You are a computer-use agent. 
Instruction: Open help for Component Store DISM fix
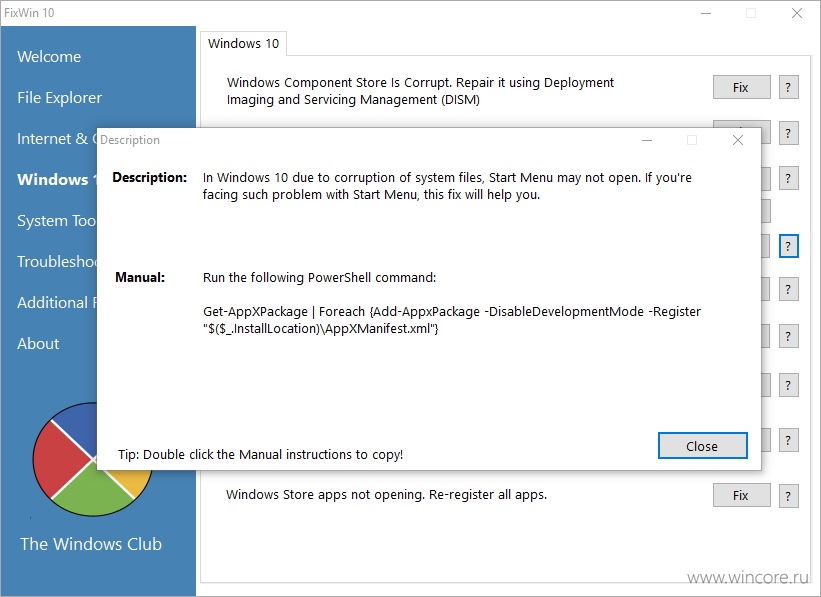coord(788,87)
